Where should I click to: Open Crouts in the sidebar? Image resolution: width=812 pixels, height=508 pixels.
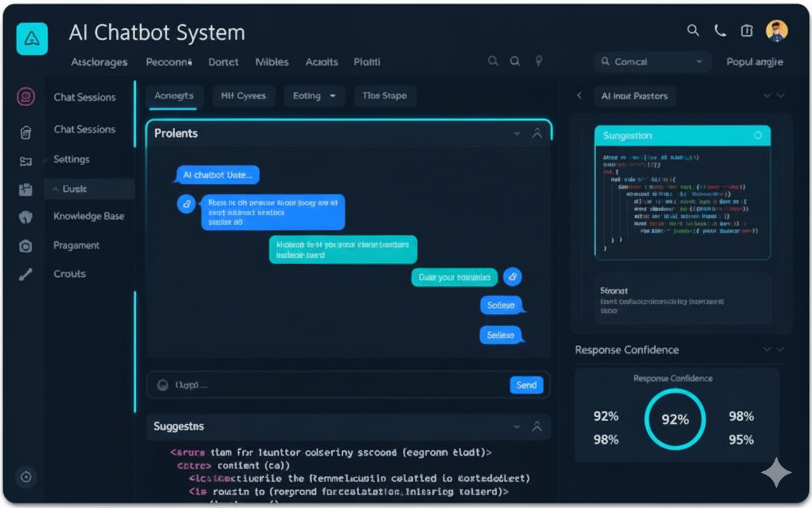point(70,274)
